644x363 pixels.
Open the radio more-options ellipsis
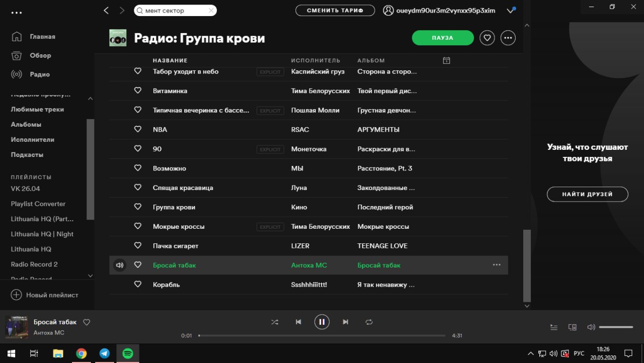pos(508,38)
